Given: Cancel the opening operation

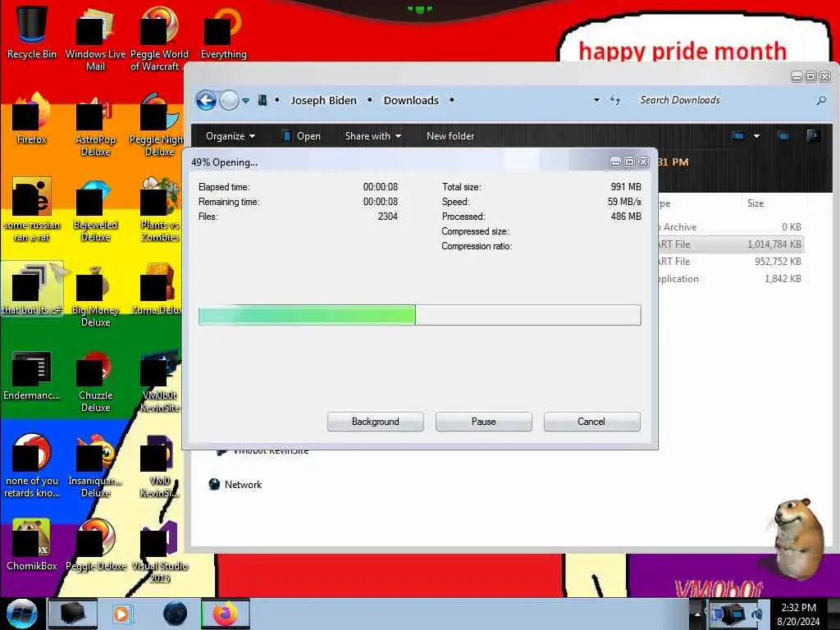Looking at the screenshot, I should click(591, 422).
